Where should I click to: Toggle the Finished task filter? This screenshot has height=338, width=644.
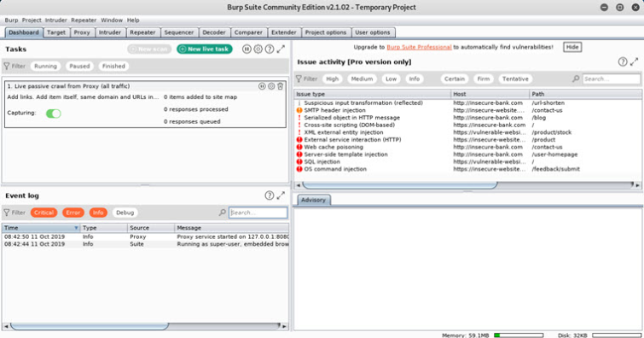[113, 66]
